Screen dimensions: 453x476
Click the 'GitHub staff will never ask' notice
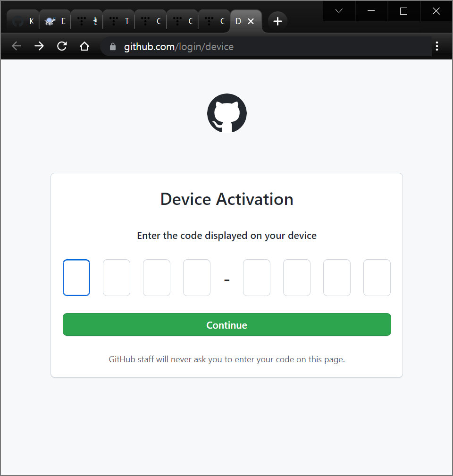click(x=226, y=359)
